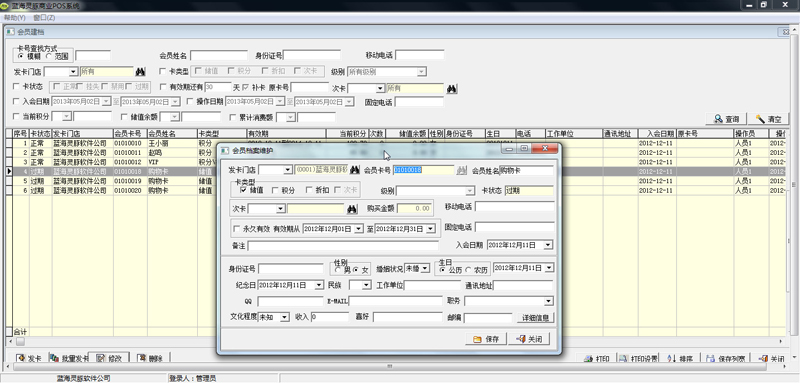The width and height of the screenshot is (800, 383).
Task: Click binoculars lookup beside 发卡门店 in search panel
Action: click(x=140, y=72)
